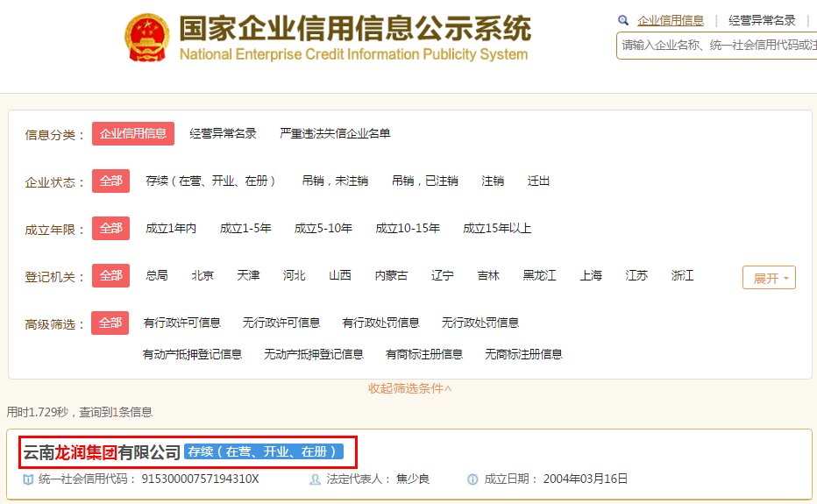Filter by 无行政许可信息
This screenshot has width=817, height=504.
[281, 323]
